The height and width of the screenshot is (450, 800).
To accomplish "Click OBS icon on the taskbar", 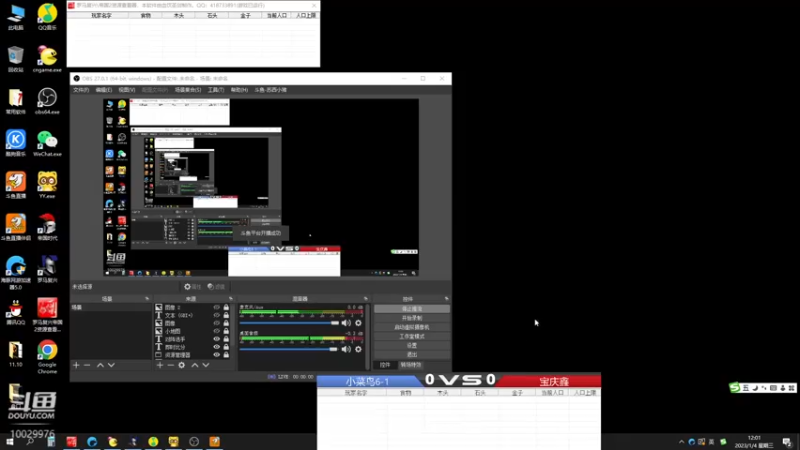I will coord(194,441).
